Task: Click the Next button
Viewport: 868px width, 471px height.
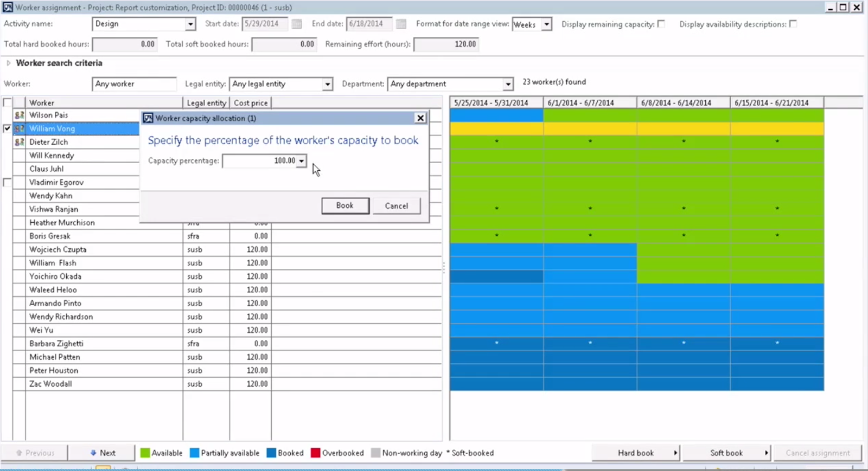Action: pyautogui.click(x=102, y=453)
